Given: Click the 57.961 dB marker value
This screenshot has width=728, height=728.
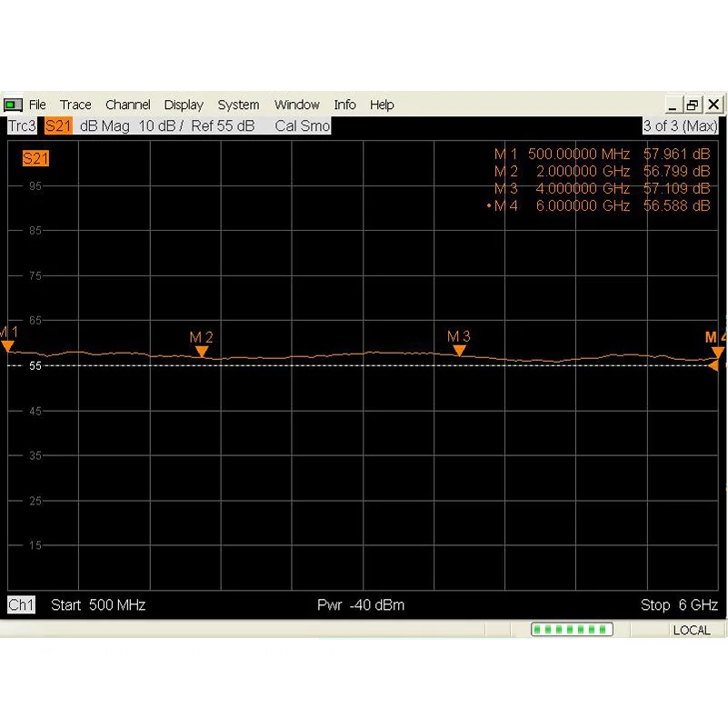Looking at the screenshot, I should pos(676,154).
